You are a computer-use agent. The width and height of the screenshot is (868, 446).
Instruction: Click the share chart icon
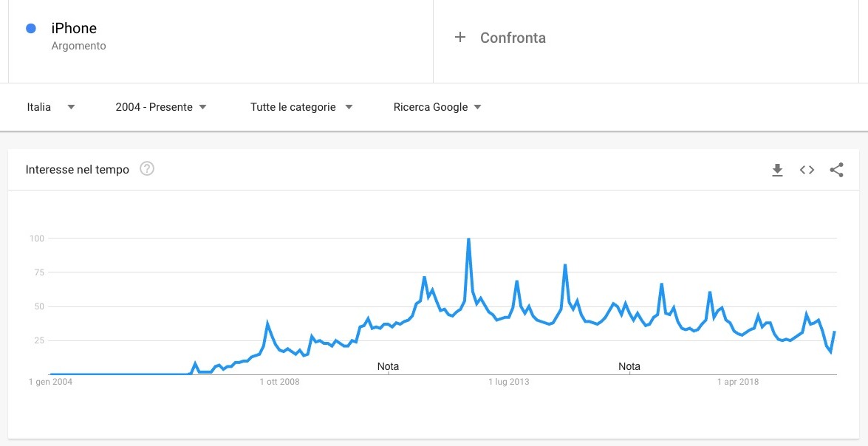point(836,171)
